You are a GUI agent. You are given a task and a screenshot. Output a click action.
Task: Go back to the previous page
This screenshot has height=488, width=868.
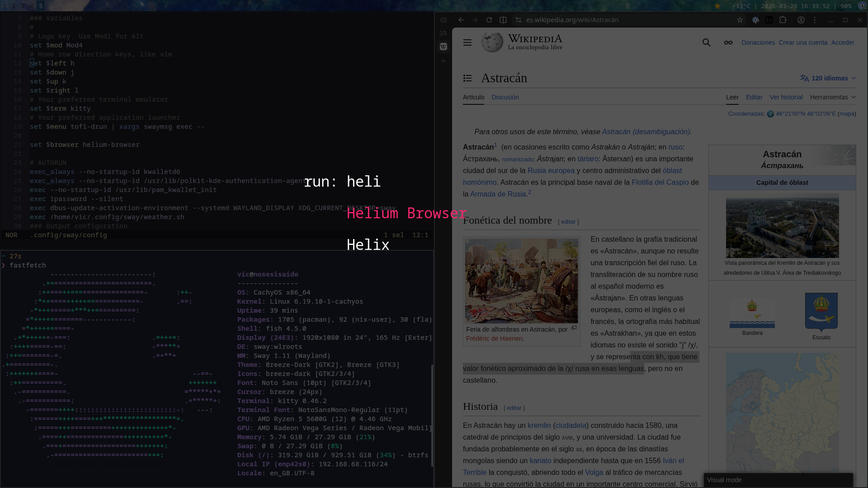click(461, 20)
